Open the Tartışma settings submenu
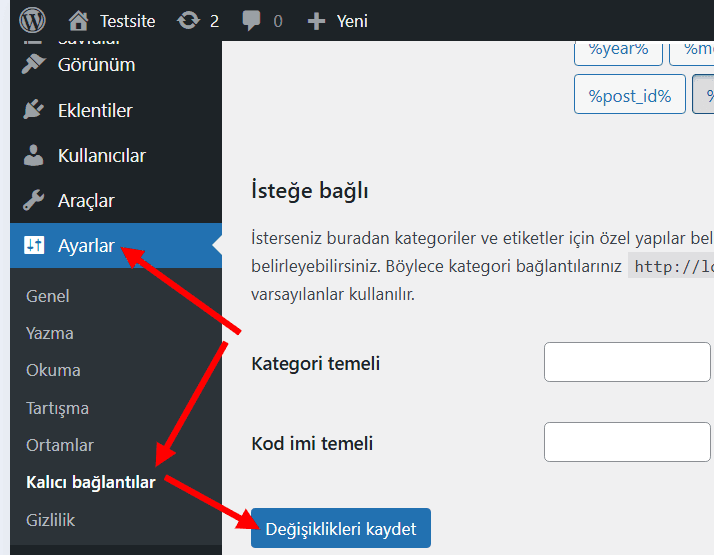 pos(57,408)
